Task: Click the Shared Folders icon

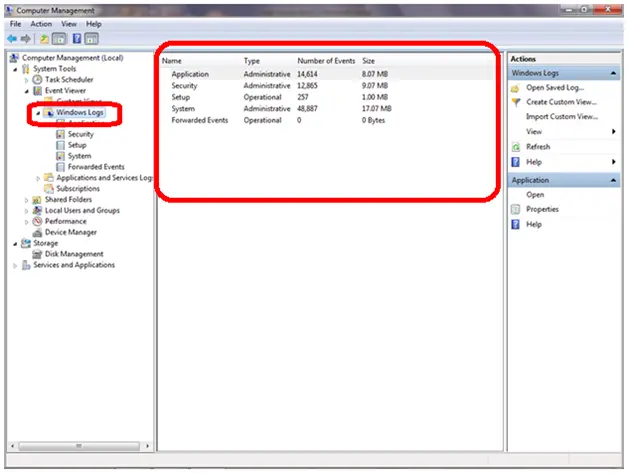Action: [37, 199]
